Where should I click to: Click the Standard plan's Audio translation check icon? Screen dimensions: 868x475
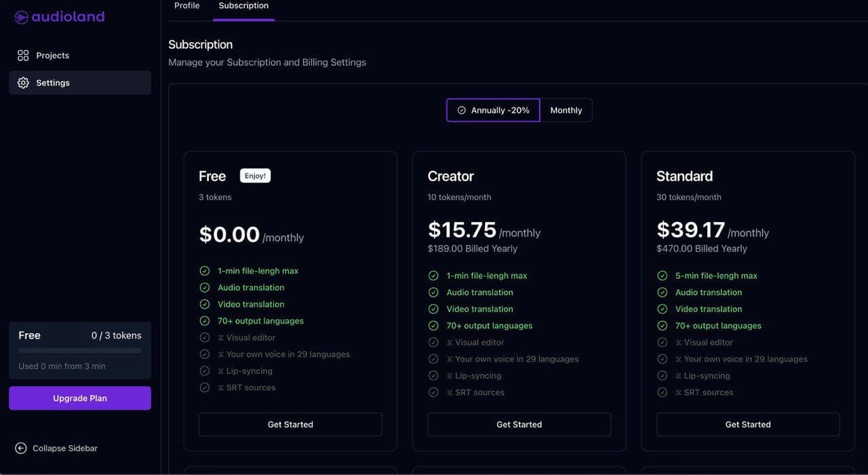[663, 292]
